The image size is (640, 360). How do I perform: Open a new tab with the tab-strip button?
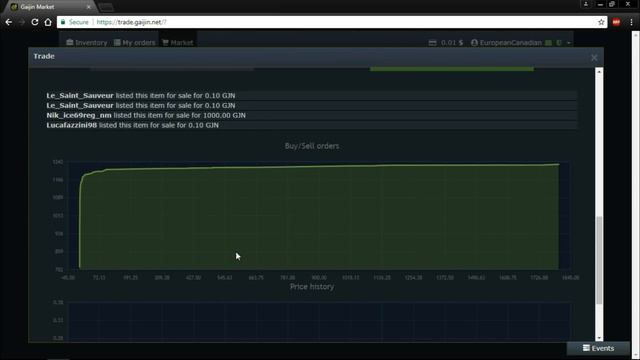(x=106, y=7)
